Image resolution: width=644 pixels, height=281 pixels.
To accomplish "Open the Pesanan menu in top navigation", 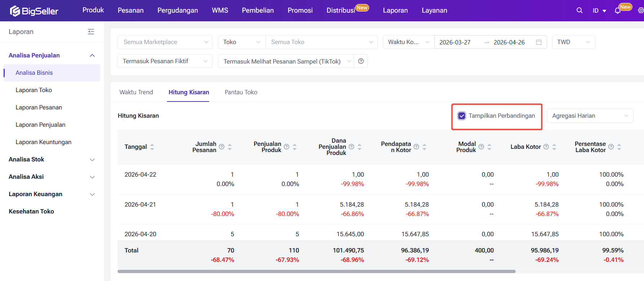I will 131,10.
